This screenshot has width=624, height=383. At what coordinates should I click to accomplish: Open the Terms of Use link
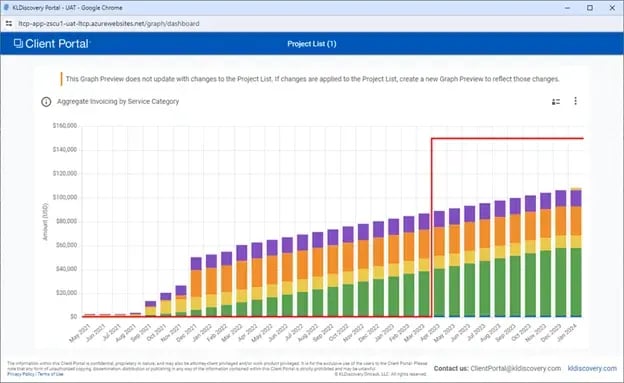pyautogui.click(x=51, y=374)
